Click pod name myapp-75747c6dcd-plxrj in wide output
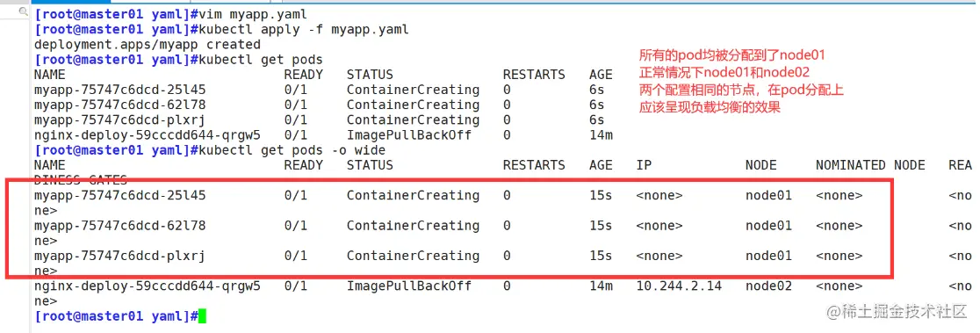980x333 pixels. [x=120, y=256]
